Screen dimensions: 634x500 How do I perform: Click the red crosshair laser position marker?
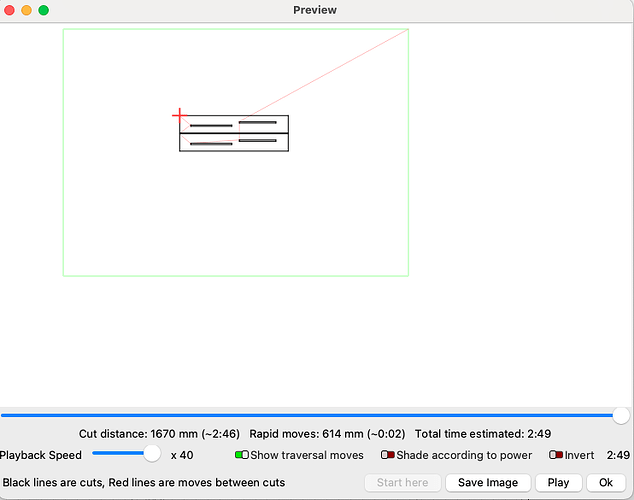[x=180, y=116]
